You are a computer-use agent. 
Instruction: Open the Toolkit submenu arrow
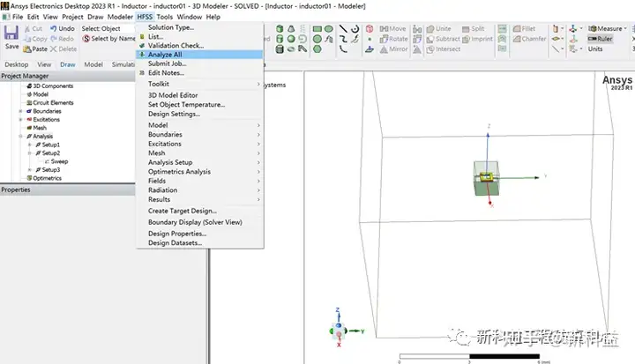click(258, 84)
